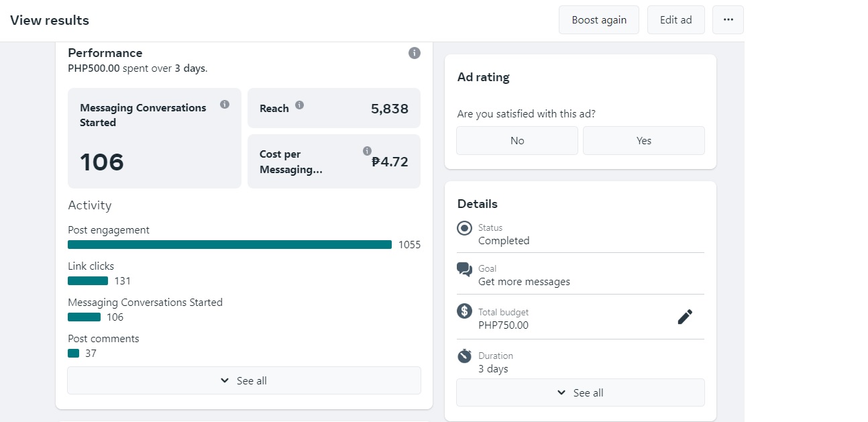Viewport: 868px width, 422px height.
Task: Click the Edit ad button
Action: tap(675, 20)
